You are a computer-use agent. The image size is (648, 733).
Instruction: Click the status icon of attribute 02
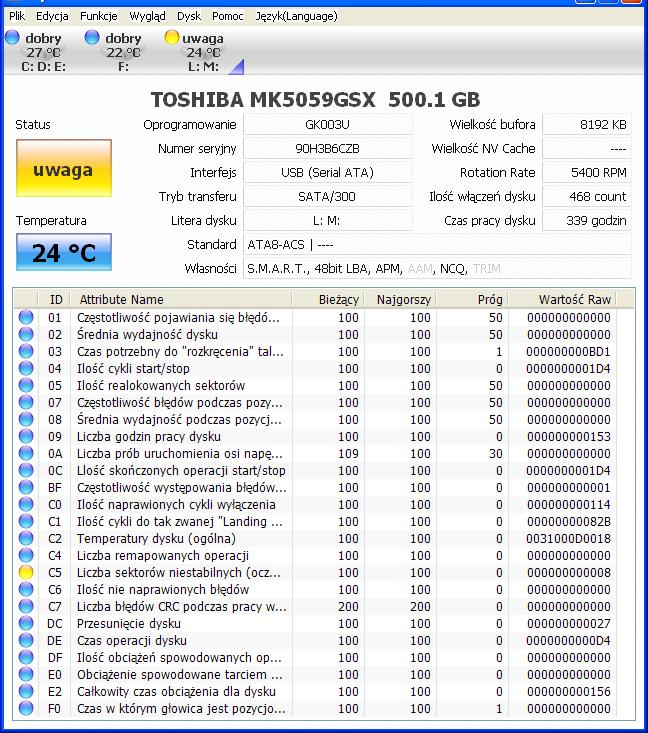click(26, 334)
